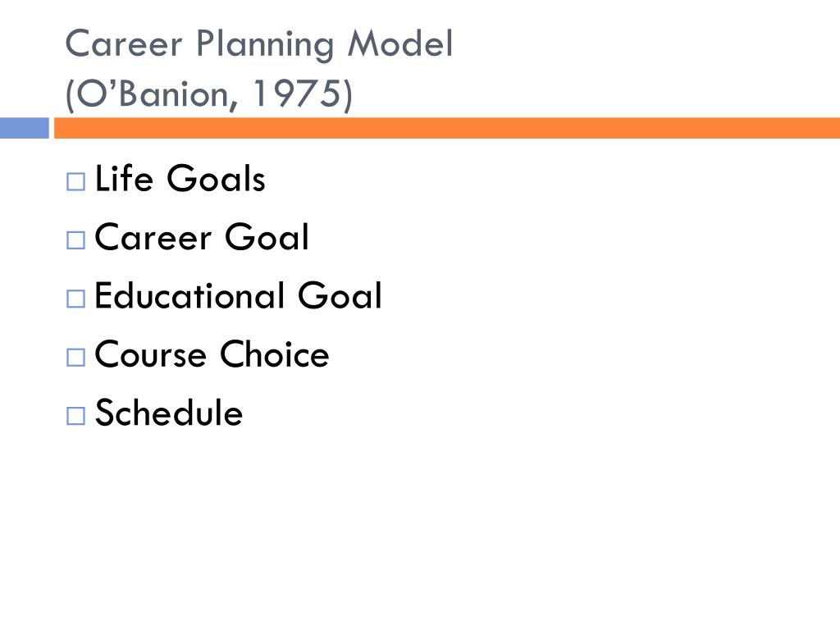840x630 pixels.
Task: Click the word Goals in first bullet
Action: [216, 178]
